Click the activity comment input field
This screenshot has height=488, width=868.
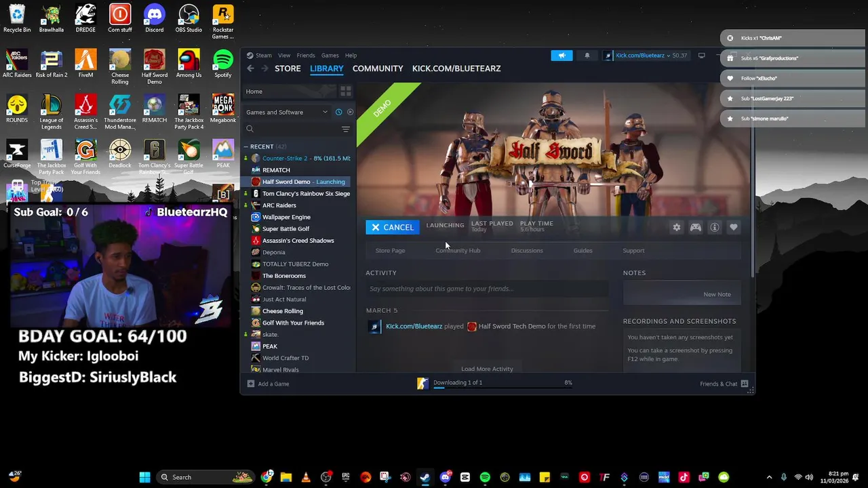tap(486, 289)
